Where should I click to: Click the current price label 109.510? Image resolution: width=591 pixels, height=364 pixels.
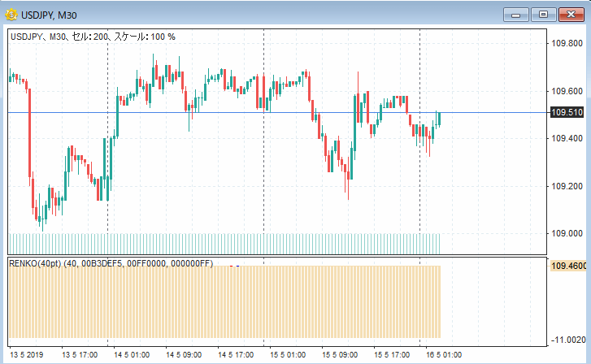(567, 113)
